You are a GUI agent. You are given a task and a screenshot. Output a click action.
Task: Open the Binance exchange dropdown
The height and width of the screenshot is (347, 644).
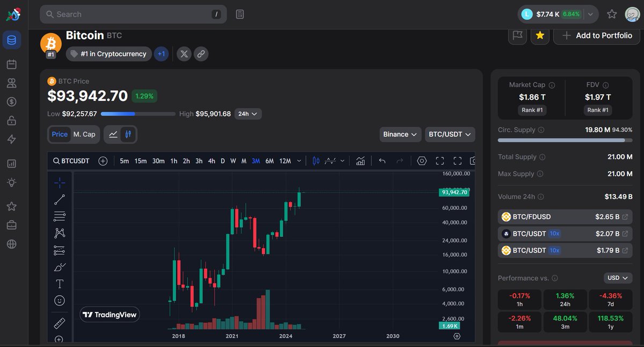400,134
